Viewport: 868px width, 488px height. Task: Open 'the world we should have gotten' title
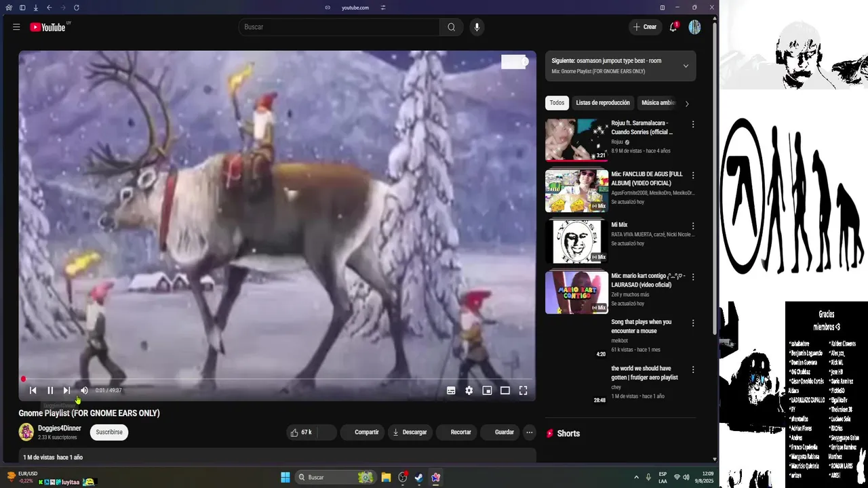644,373
